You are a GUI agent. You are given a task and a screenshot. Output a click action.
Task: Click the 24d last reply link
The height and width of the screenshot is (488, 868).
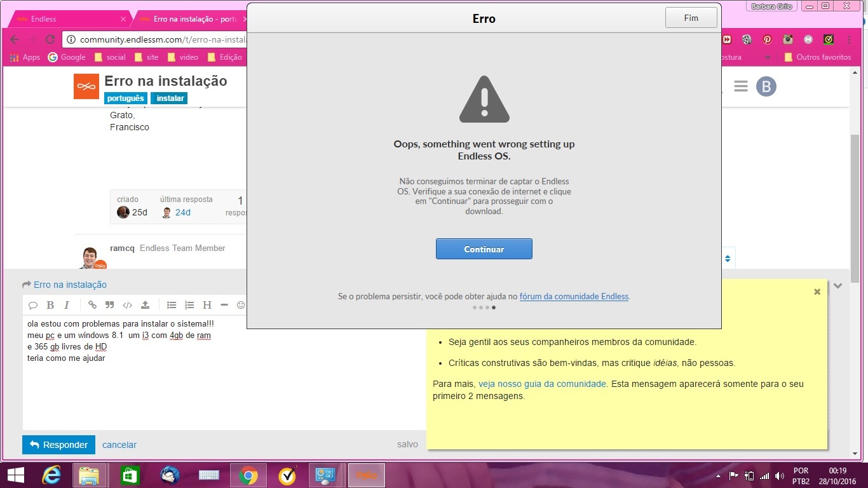(183, 212)
